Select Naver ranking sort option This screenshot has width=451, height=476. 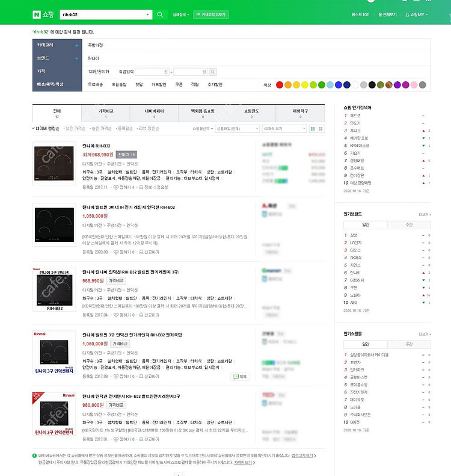click(x=46, y=129)
